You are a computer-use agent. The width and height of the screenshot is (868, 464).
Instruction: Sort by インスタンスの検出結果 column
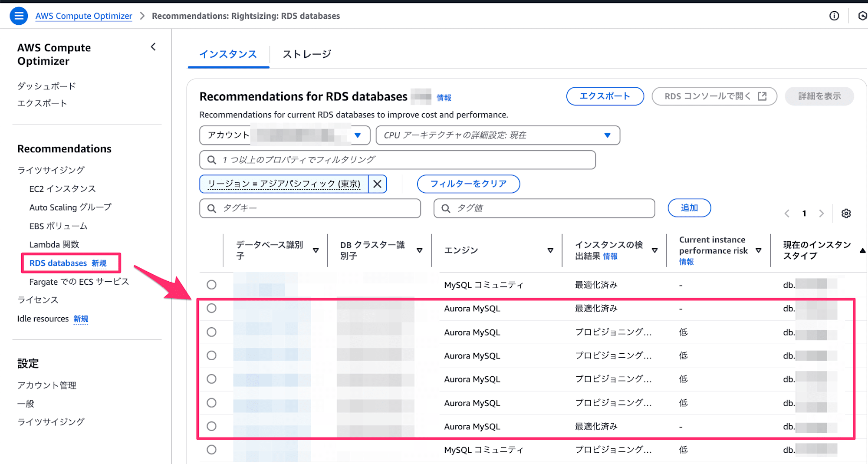655,250
